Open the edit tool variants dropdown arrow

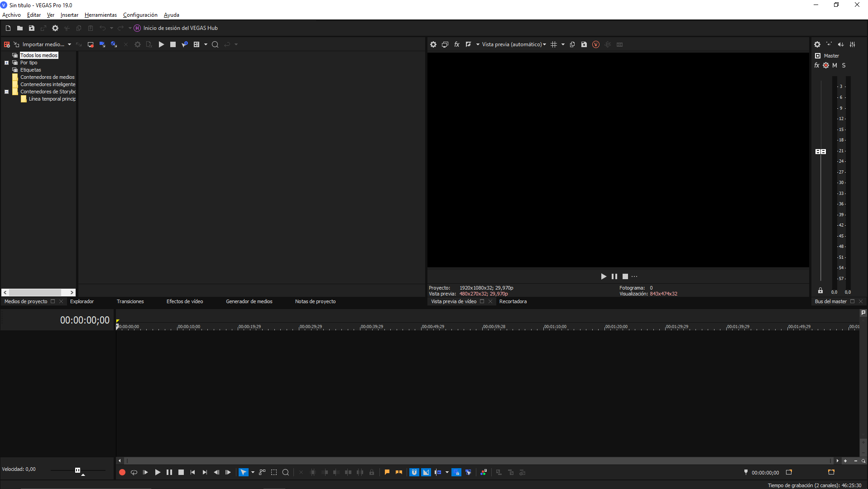(x=253, y=472)
